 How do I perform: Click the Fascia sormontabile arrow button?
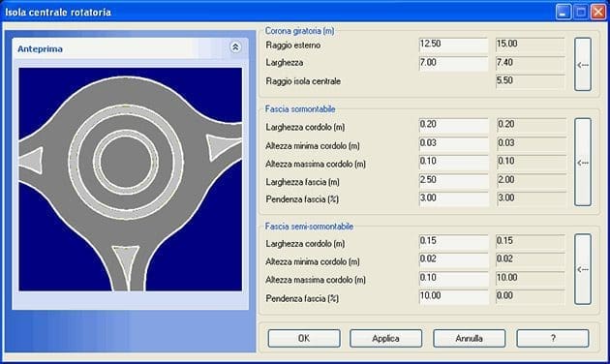pos(583,163)
